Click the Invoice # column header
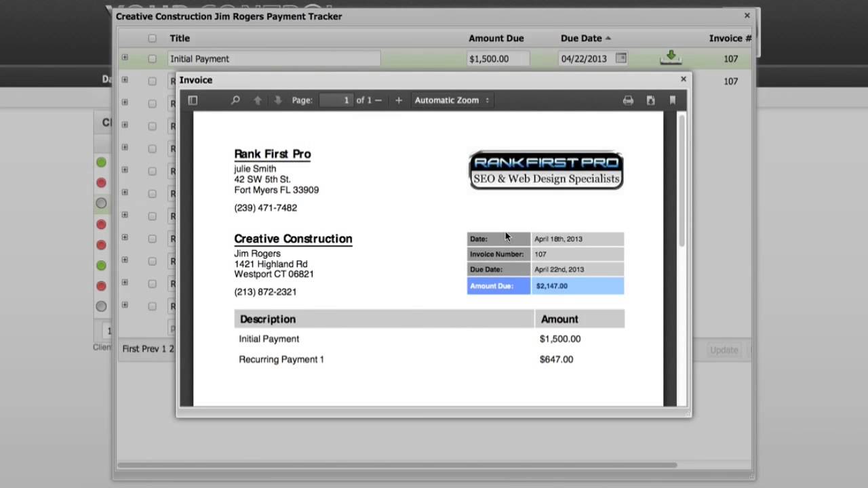The width and height of the screenshot is (868, 488). [x=730, y=39]
